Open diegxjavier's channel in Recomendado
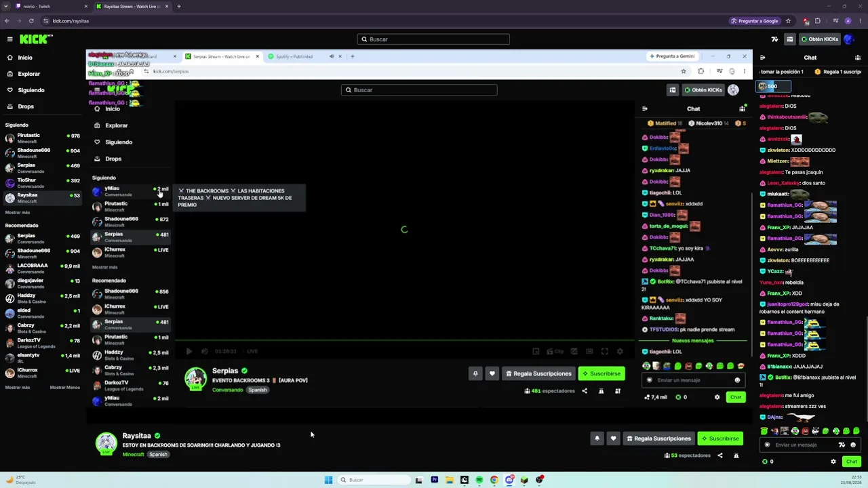The image size is (868, 488). click(x=41, y=283)
